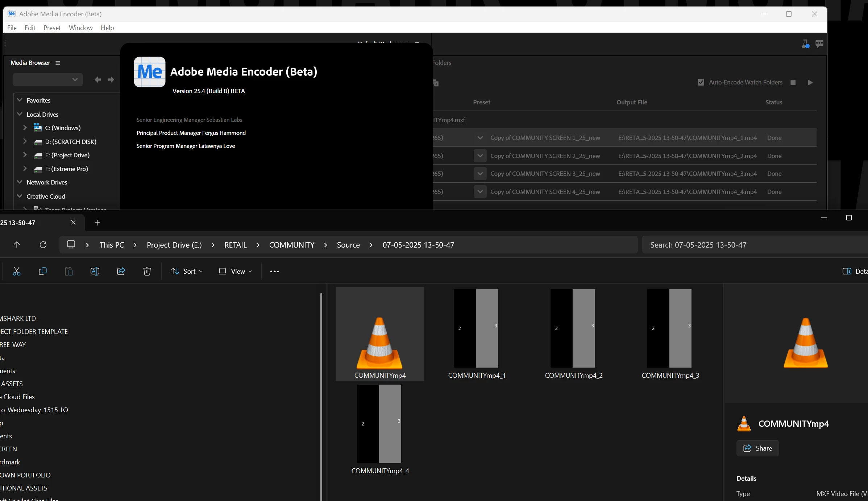Collapse the Local Drives tree section

(20, 114)
